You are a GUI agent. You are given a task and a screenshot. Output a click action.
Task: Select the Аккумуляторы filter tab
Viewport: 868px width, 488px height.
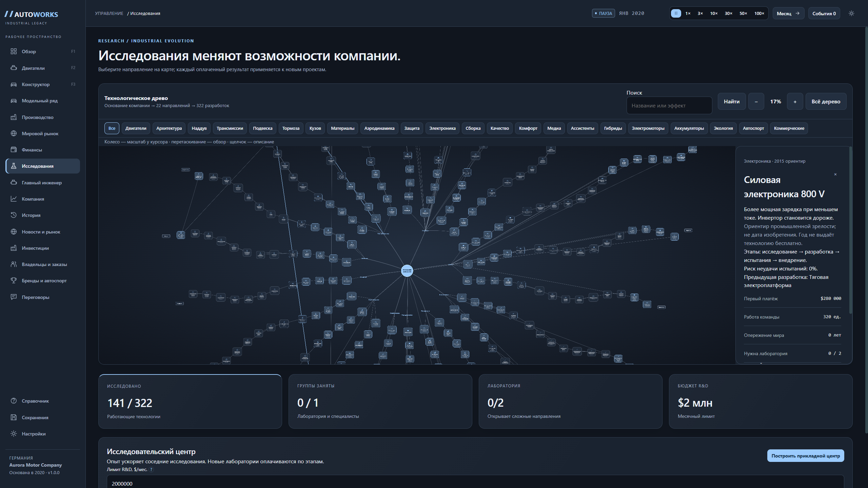[689, 128]
